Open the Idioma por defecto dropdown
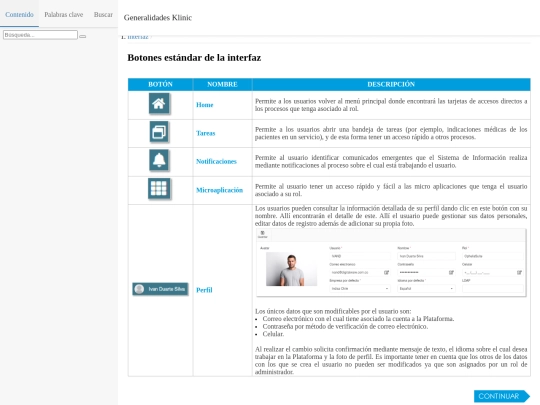540x405 pixels. (x=426, y=289)
